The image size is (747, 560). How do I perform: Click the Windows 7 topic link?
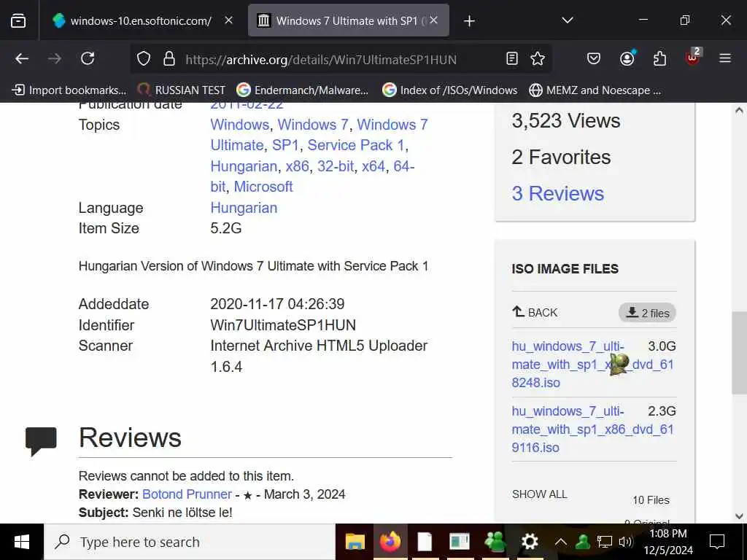313,125
